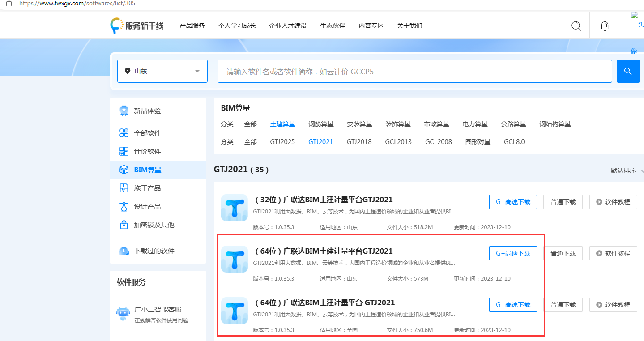Click G+高速下载 for 64位 山东 573M version
Screen dimensions: 644x341
click(x=513, y=253)
